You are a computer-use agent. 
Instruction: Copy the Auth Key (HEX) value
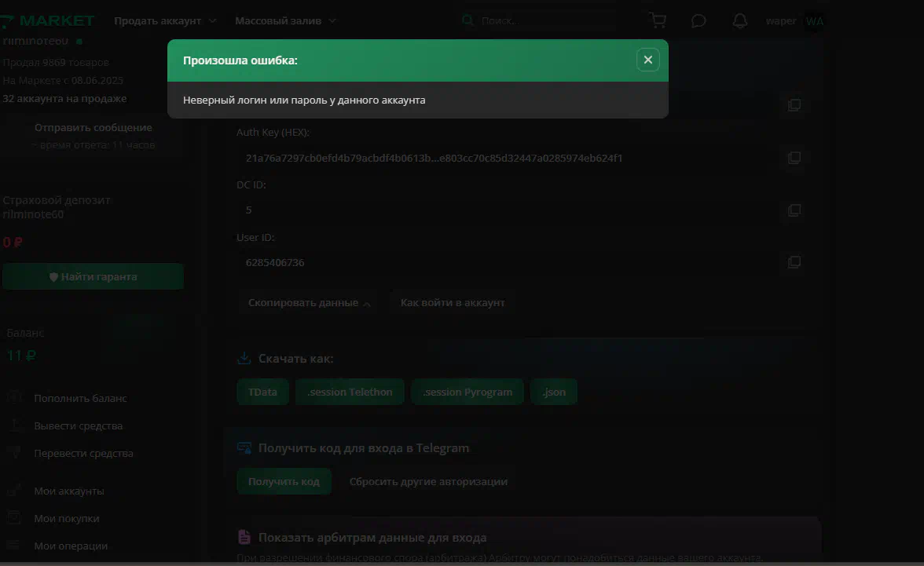coord(794,158)
